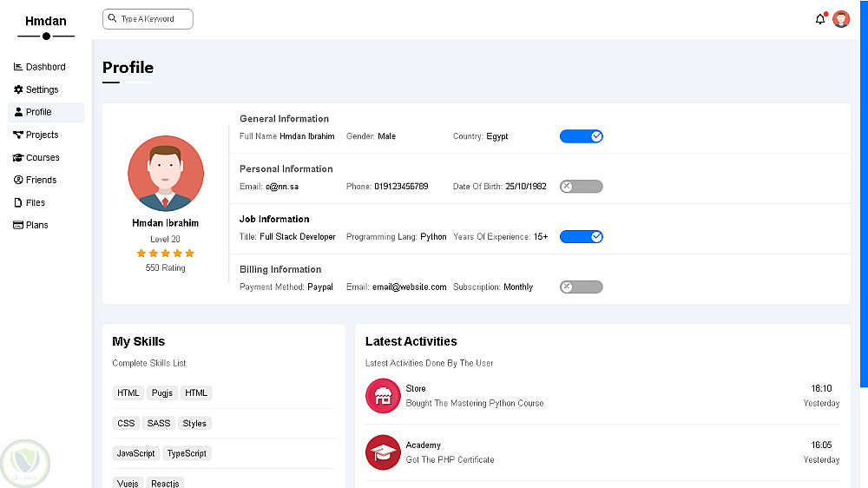Click the search magnifier icon
Image resolution: width=868 pixels, height=488 pixels.
coord(113,18)
